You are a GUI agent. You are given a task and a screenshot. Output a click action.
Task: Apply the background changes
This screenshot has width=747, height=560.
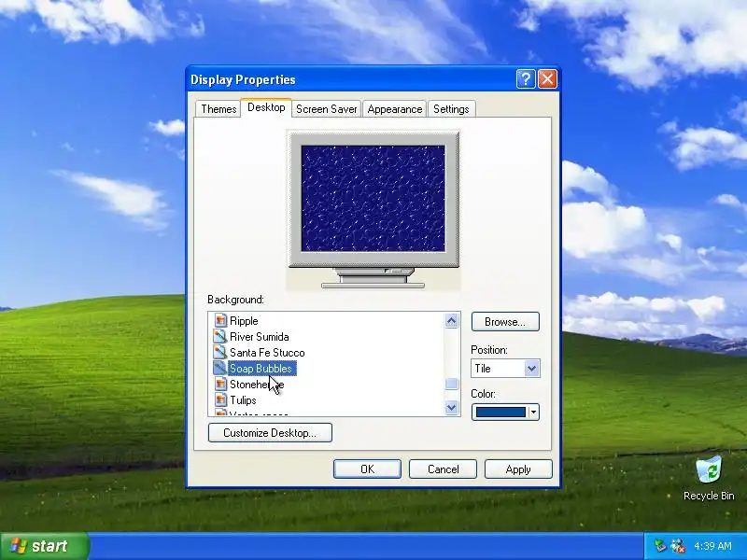tap(518, 469)
